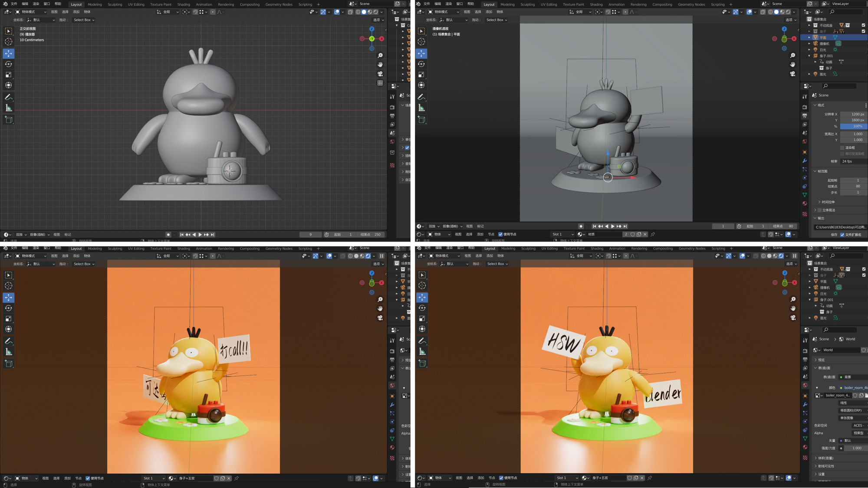The height and width of the screenshot is (488, 868).
Task: Select the Box Select tool in the grey camera-view window
Action: (421, 31)
